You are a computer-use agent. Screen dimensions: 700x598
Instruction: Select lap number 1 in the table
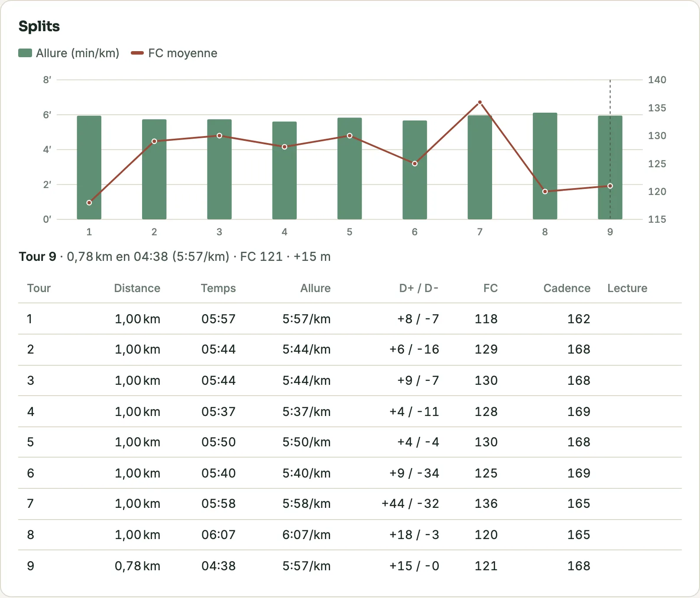coord(29,319)
